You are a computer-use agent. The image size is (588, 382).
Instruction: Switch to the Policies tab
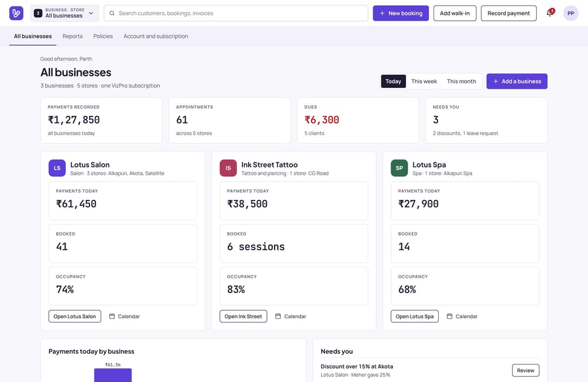(x=103, y=36)
